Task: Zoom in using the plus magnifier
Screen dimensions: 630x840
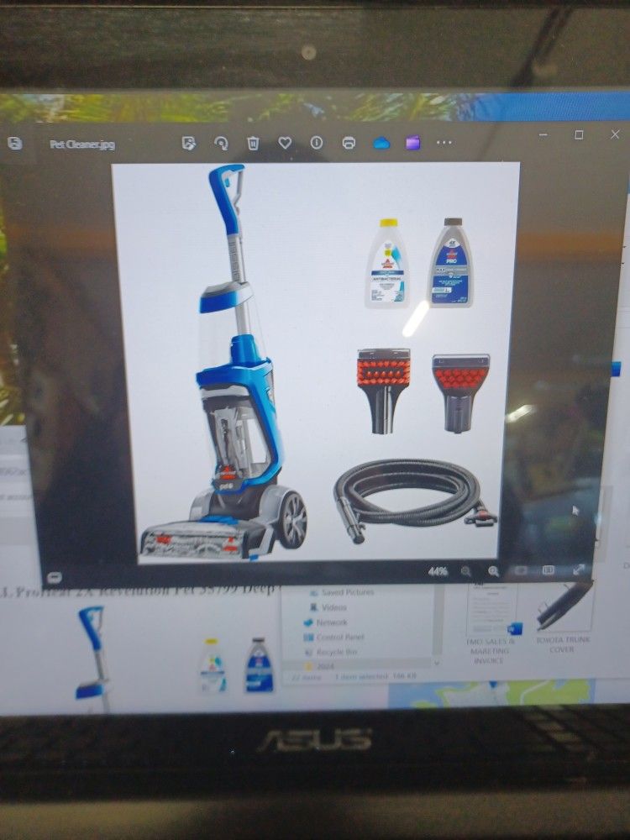Action: coord(493,571)
